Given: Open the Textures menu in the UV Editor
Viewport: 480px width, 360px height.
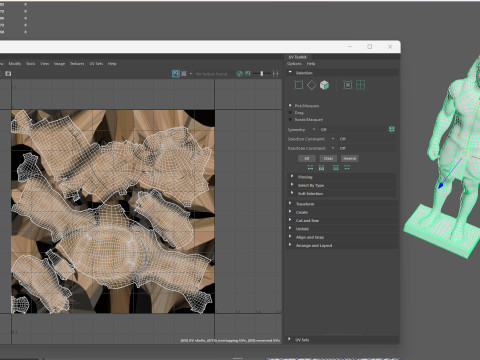Looking at the screenshot, I should tap(77, 63).
